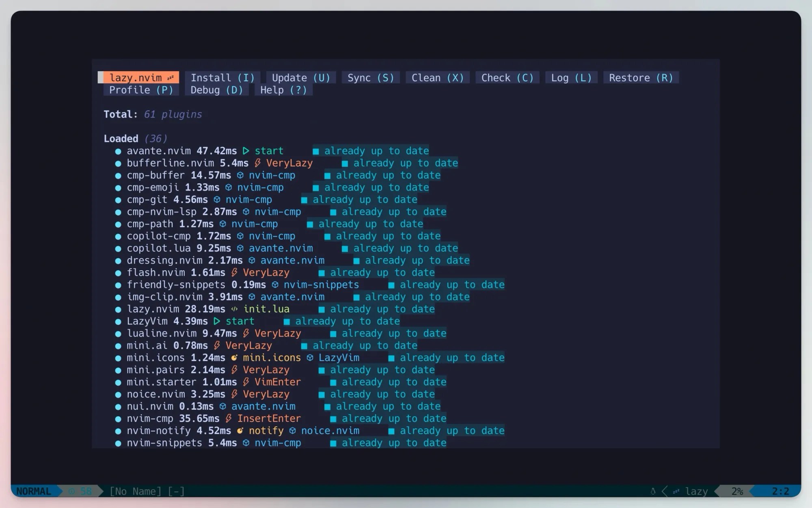Image resolution: width=812 pixels, height=508 pixels.
Task: Switch to the Debug (D) view
Action: pos(217,90)
